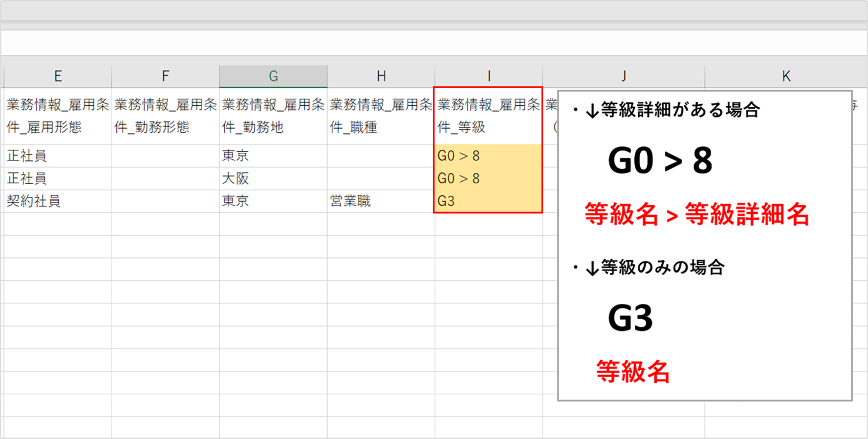Select the 雇用形態 header cell
Image resolution: width=868 pixels, height=439 pixels.
[x=58, y=116]
